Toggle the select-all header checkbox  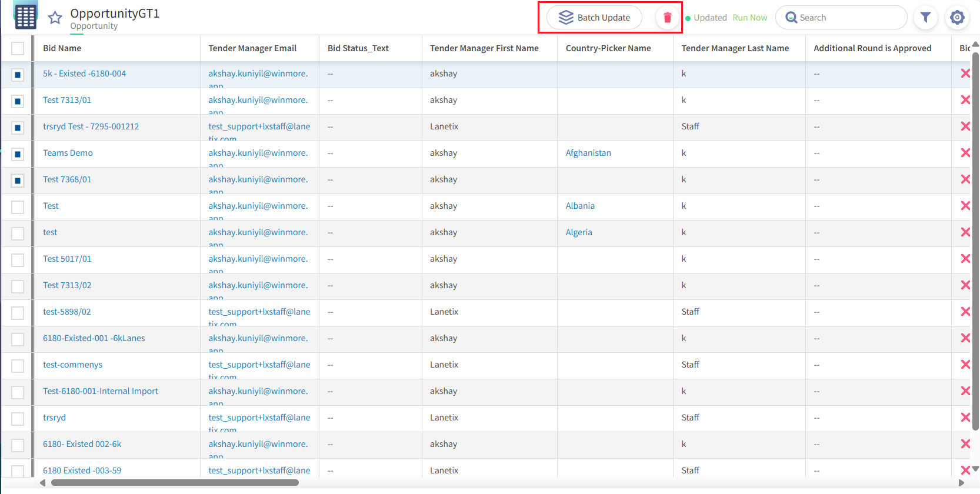tap(18, 48)
